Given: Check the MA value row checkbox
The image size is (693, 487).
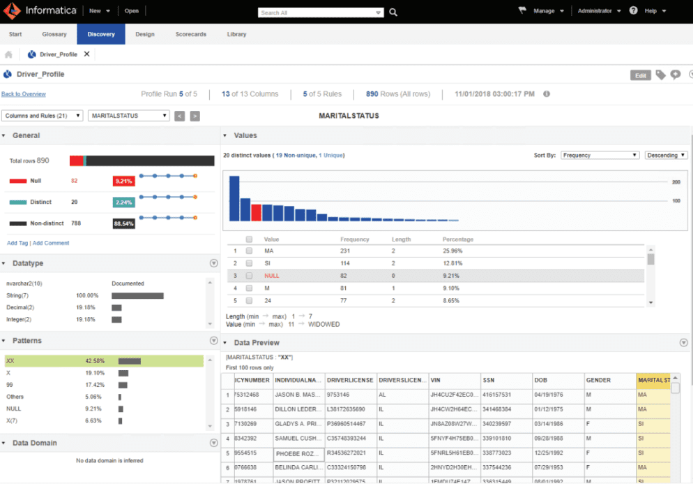Looking at the screenshot, I should click(249, 251).
